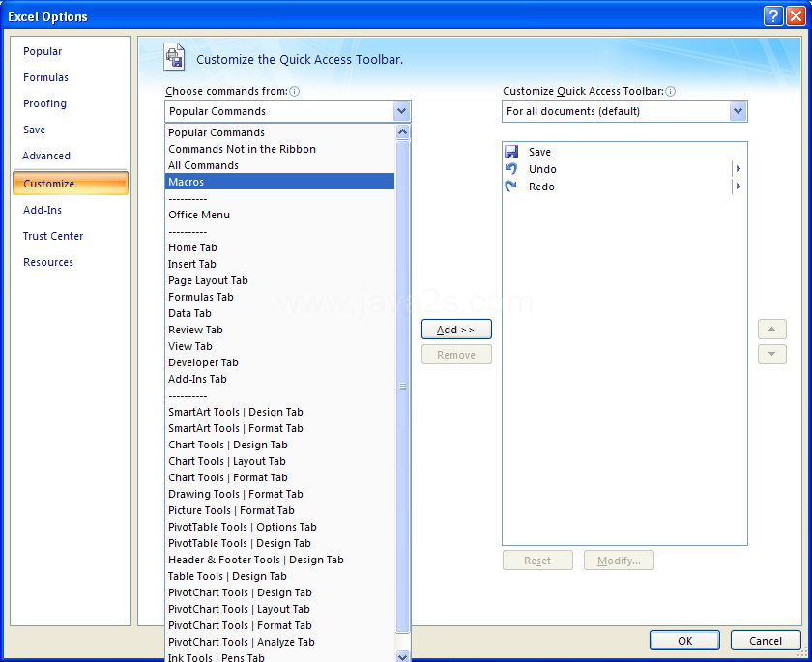Select PivotChart Tools | Format Tab

point(279,626)
